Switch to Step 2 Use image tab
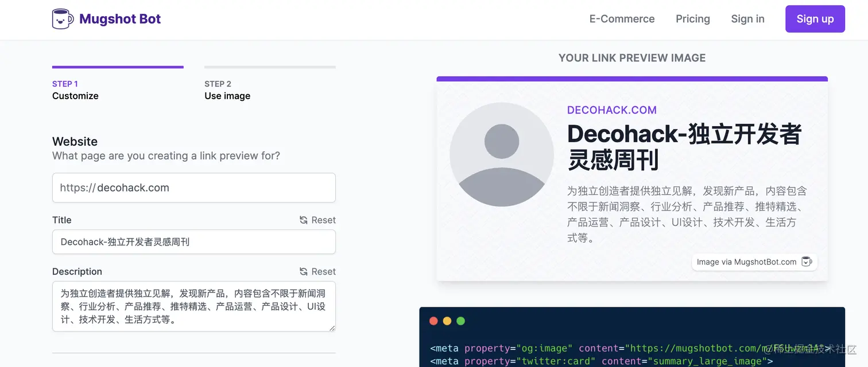Viewport: 868px width, 367px height. click(x=270, y=84)
